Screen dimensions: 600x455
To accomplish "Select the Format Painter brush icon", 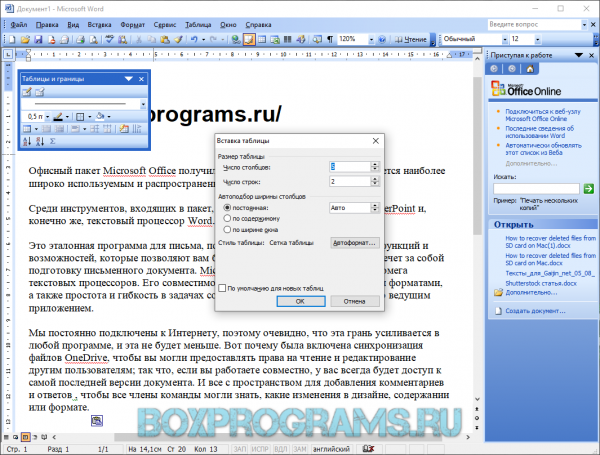I will click(x=178, y=39).
